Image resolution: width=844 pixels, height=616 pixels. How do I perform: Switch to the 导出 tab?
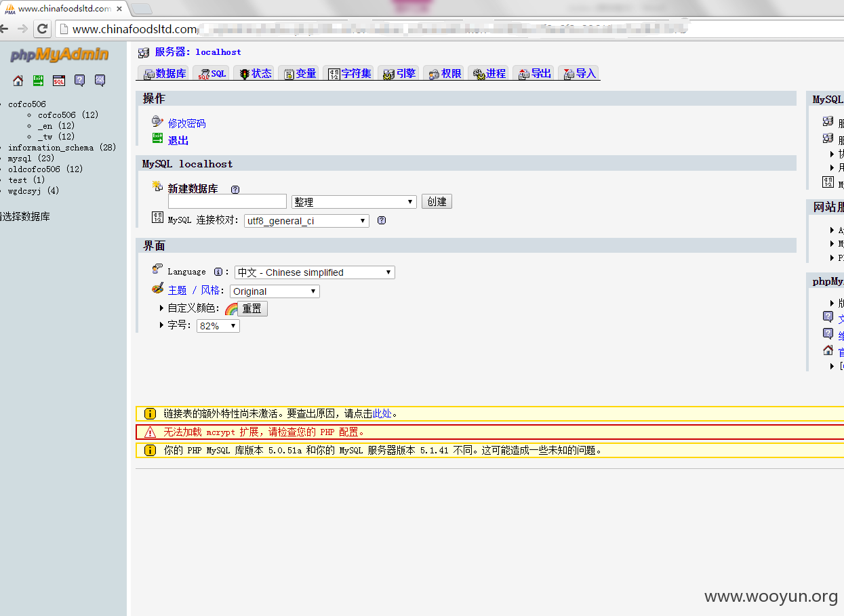click(534, 73)
